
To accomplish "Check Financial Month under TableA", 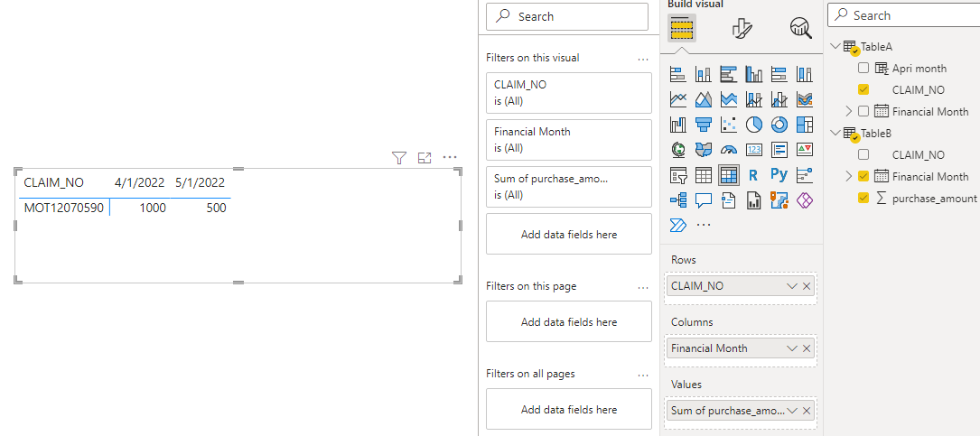I will click(863, 111).
